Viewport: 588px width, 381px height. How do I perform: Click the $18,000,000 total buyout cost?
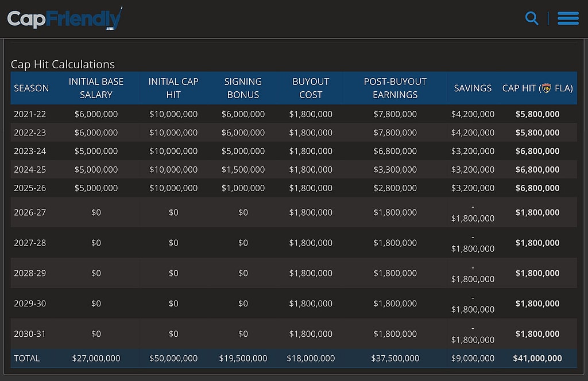[x=311, y=358]
